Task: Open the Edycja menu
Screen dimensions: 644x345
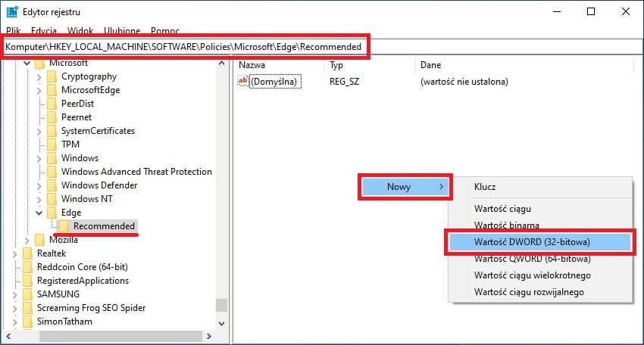Action: point(43,31)
